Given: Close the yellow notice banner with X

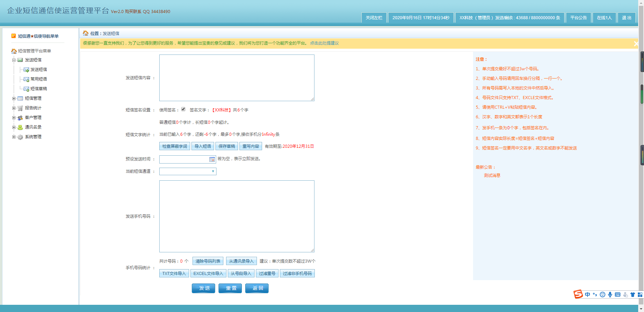Looking at the screenshot, I should coord(635,44).
